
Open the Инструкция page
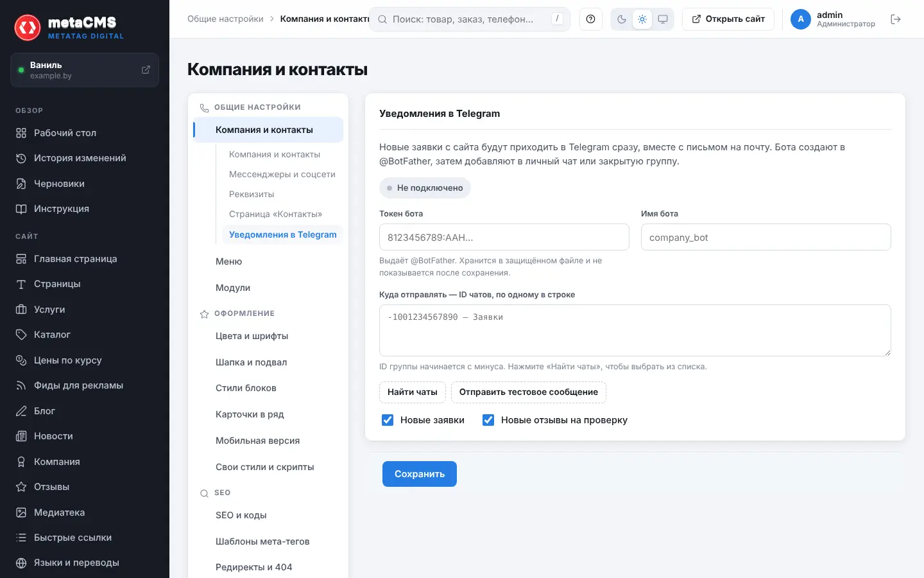[x=85, y=209]
